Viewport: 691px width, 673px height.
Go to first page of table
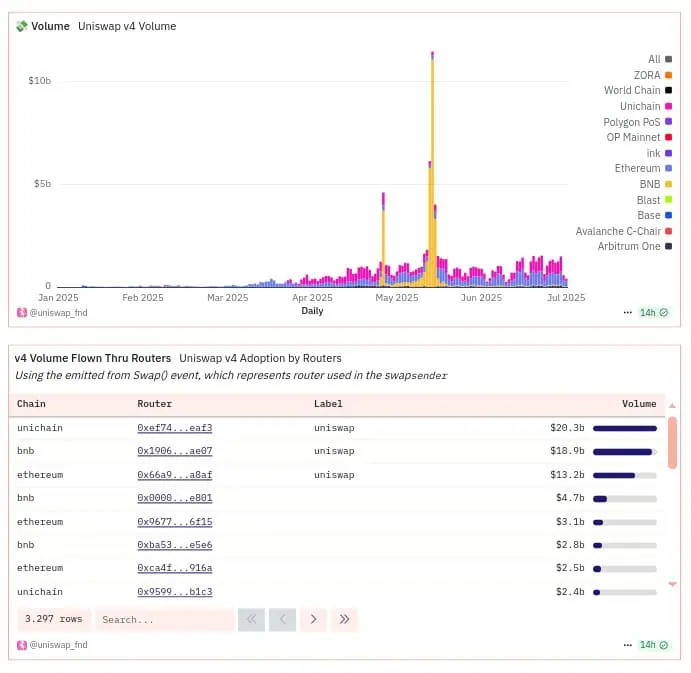tap(251, 619)
